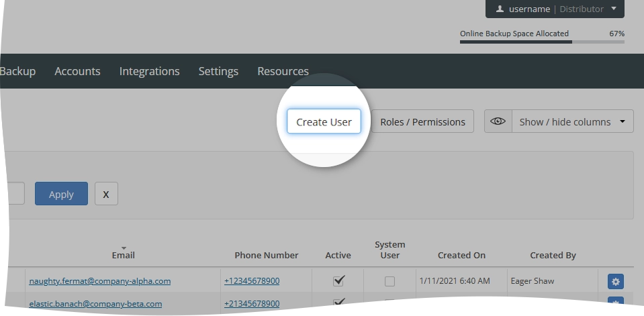Click the Online Backup Space Allocated progress bar
This screenshot has width=644, height=316.
tap(542, 42)
